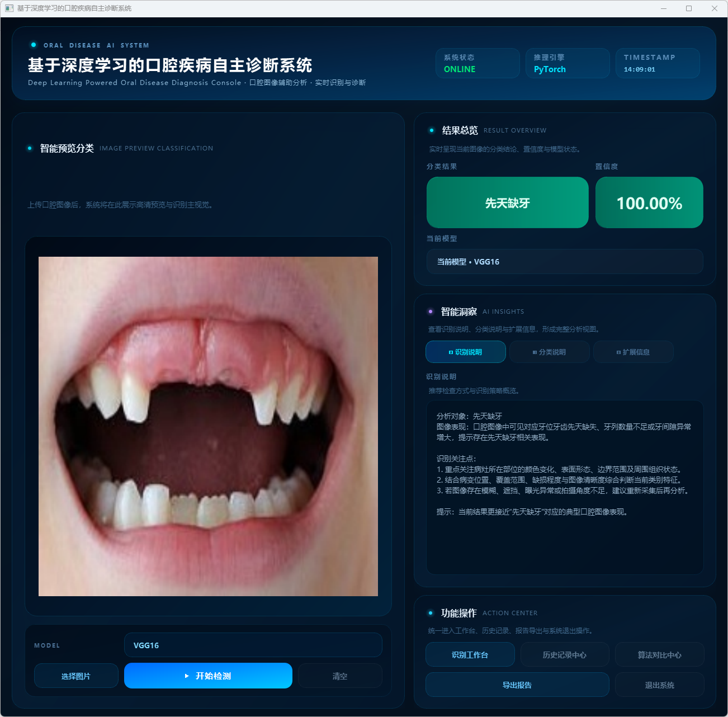Open the VGG16 model dropdown
The width and height of the screenshot is (728, 717).
(x=253, y=645)
